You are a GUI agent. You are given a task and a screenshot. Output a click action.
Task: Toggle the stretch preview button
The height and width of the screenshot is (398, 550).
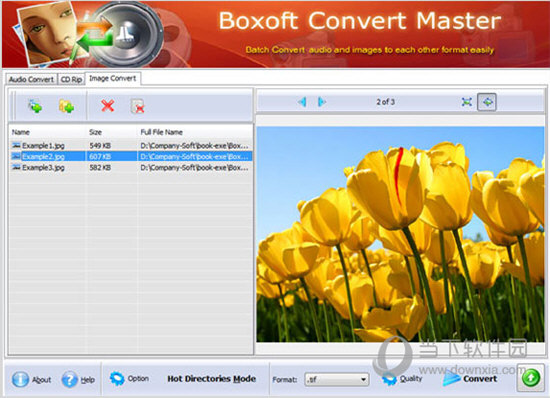tap(487, 102)
